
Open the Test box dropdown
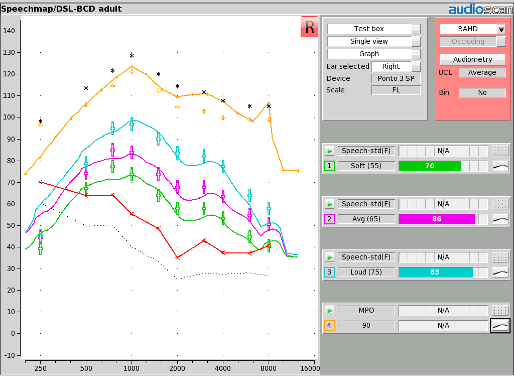click(x=374, y=29)
